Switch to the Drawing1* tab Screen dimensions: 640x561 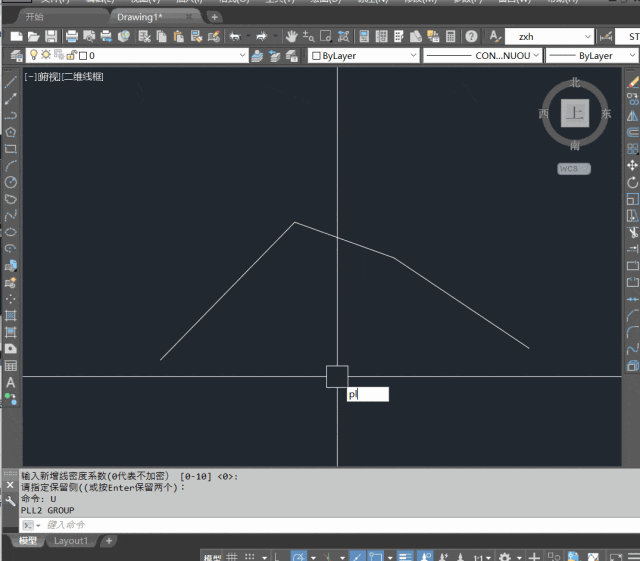click(x=140, y=17)
